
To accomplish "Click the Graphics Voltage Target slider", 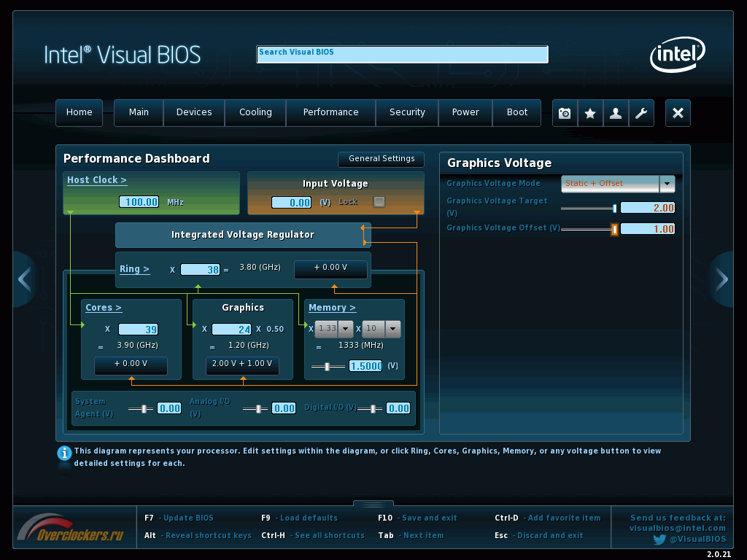I will click(x=589, y=208).
